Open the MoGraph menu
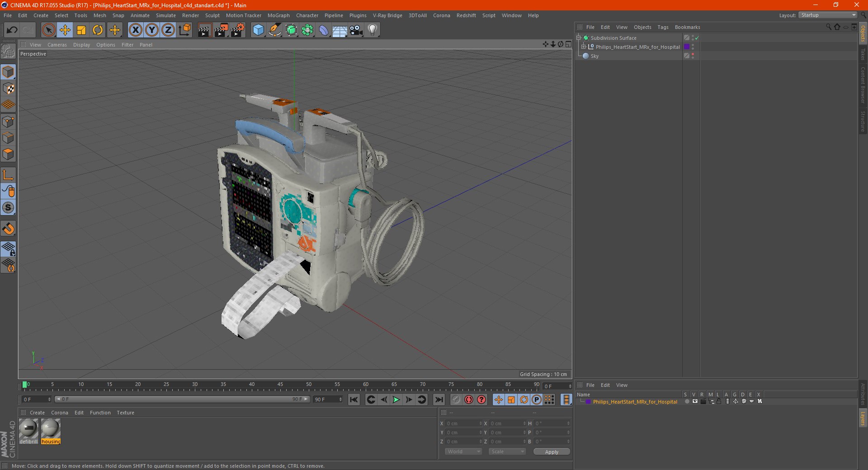The width and height of the screenshot is (868, 470). click(278, 15)
